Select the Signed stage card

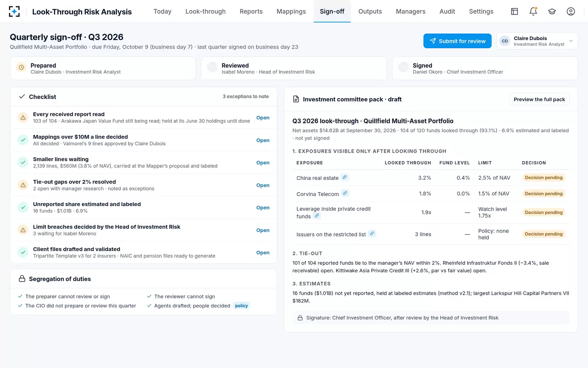pos(485,68)
